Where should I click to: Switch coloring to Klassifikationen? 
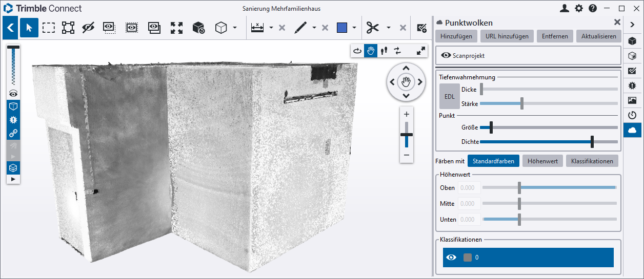click(592, 161)
